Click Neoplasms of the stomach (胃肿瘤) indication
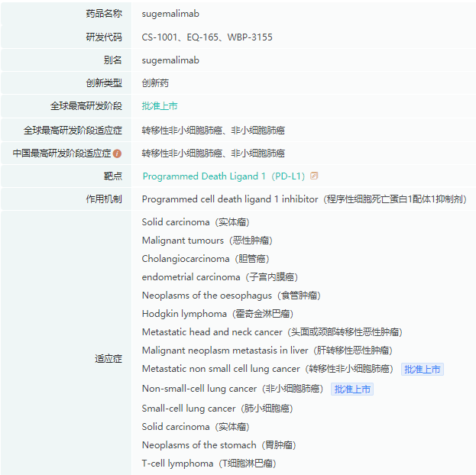This screenshot has height=475, width=476. click(x=219, y=445)
